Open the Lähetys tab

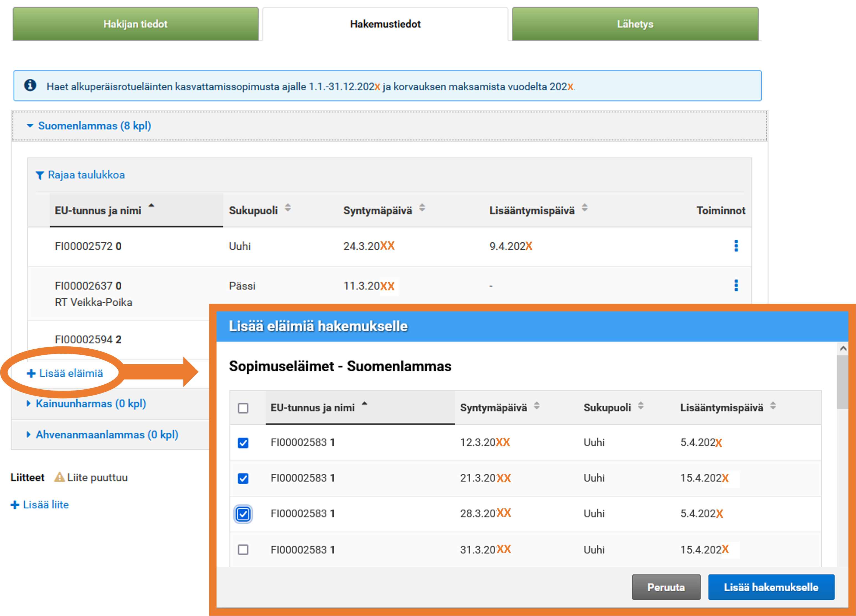pyautogui.click(x=635, y=24)
